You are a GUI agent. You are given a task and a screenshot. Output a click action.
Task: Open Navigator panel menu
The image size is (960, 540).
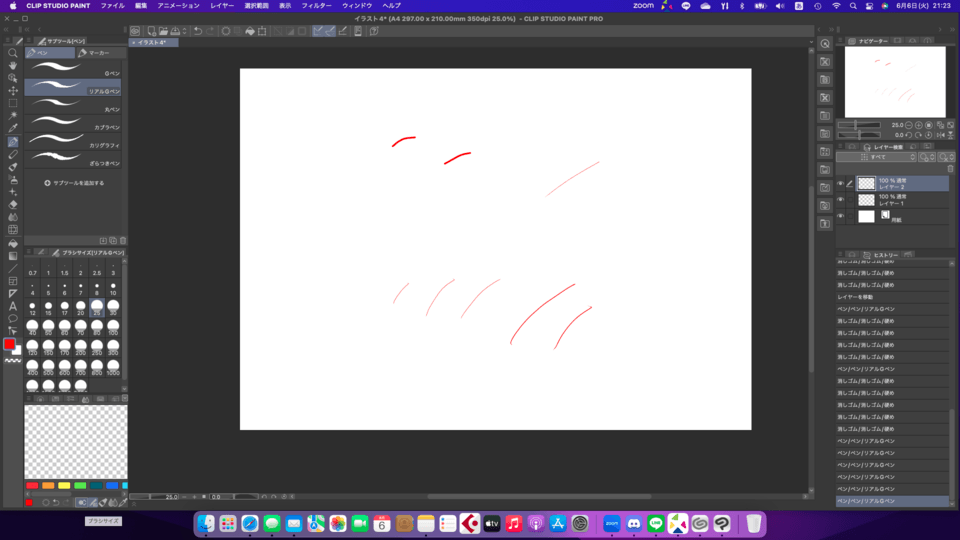[840, 41]
